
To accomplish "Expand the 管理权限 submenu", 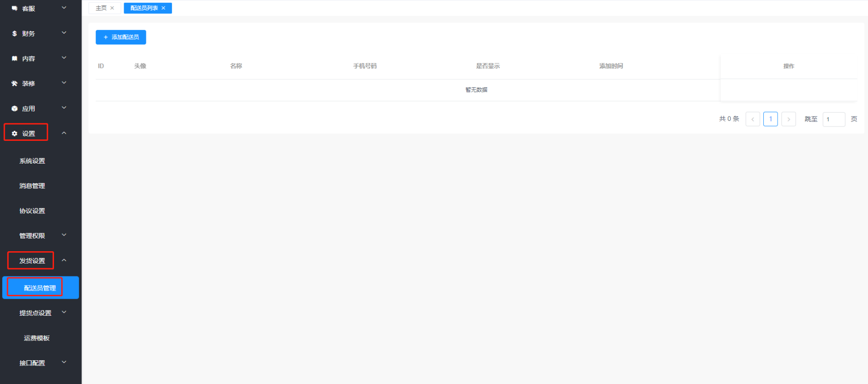I will [x=64, y=235].
